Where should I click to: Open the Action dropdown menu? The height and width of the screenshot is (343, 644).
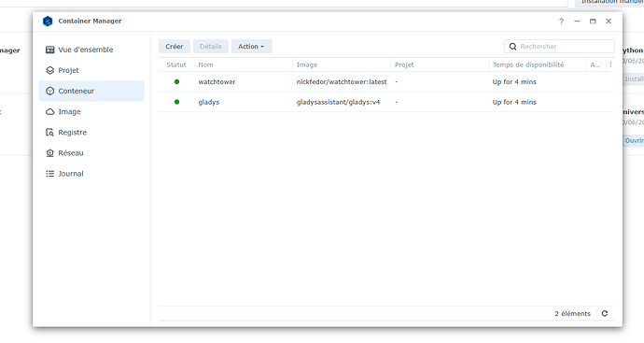click(251, 47)
